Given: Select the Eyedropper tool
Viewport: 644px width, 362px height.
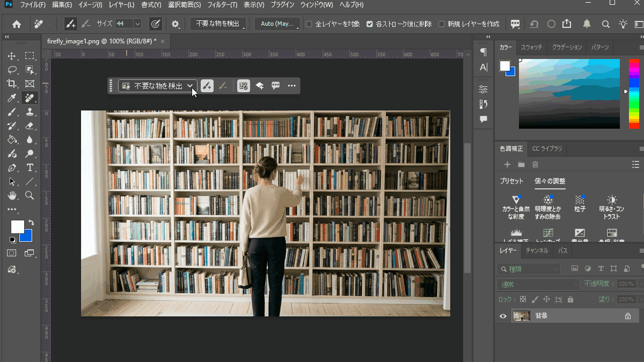Looking at the screenshot, I should (x=12, y=98).
